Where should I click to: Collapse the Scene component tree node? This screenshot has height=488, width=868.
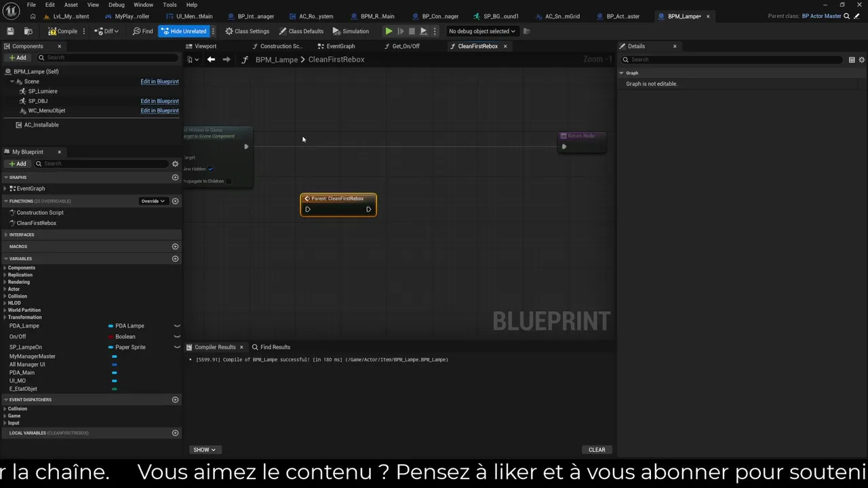(x=12, y=81)
